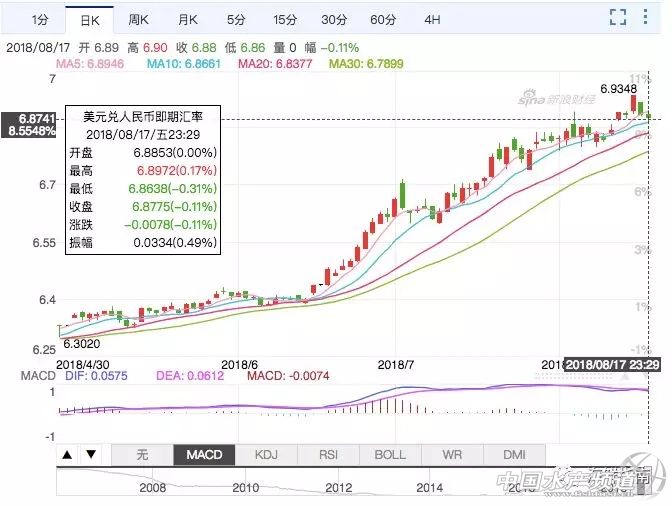Enable the KDJ indicator
The image size is (672, 506).
pyautogui.click(x=266, y=455)
